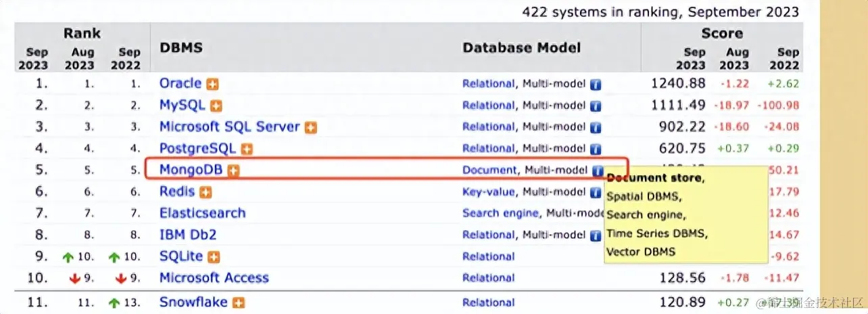
Task: Click the Relational link in Microsoft Access row
Action: pos(488,278)
